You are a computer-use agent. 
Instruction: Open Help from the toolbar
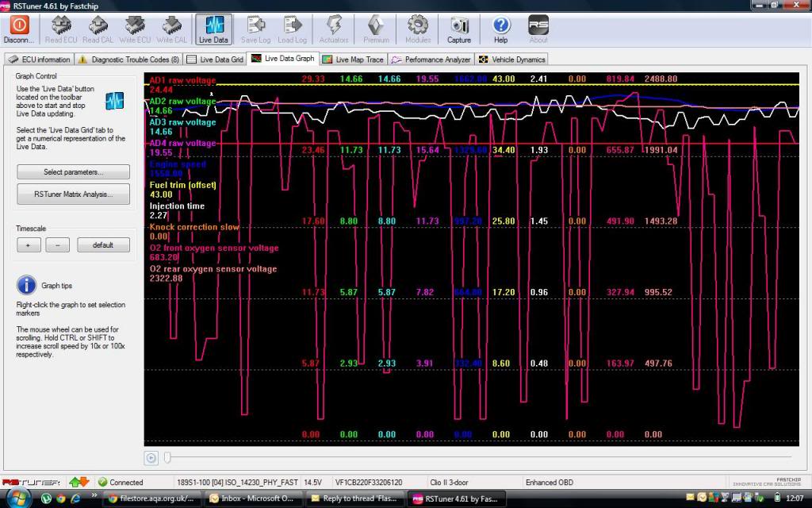point(501,29)
